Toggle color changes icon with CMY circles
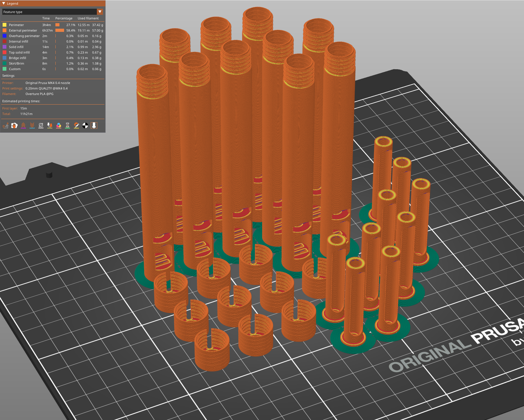This screenshot has height=420, width=524. point(59,125)
